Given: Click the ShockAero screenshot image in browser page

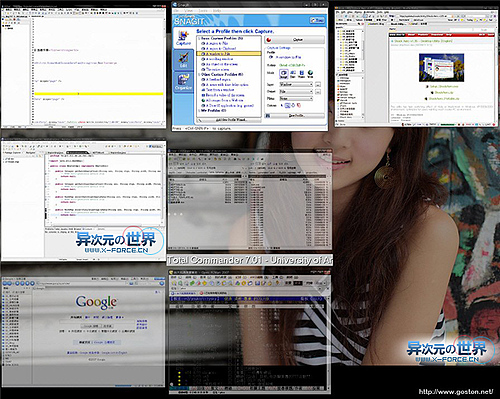Looking at the screenshot, I should tap(441, 68).
